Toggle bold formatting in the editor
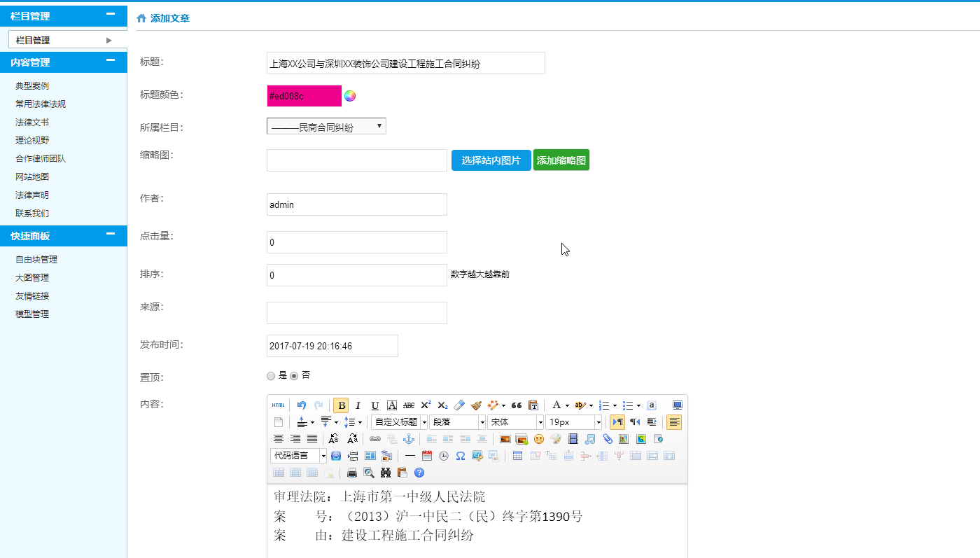Image resolution: width=980 pixels, height=558 pixels. pyautogui.click(x=341, y=405)
